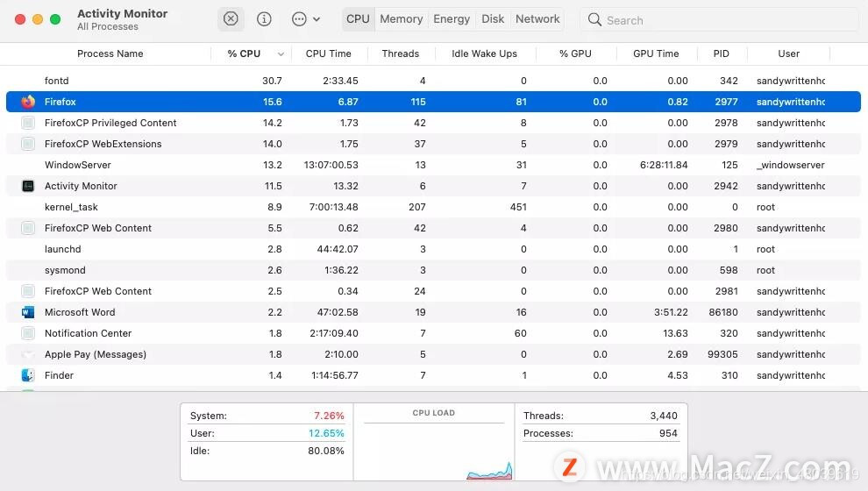Click Notification Center generic icon
Screen dimensions: 868x491
click(x=28, y=333)
